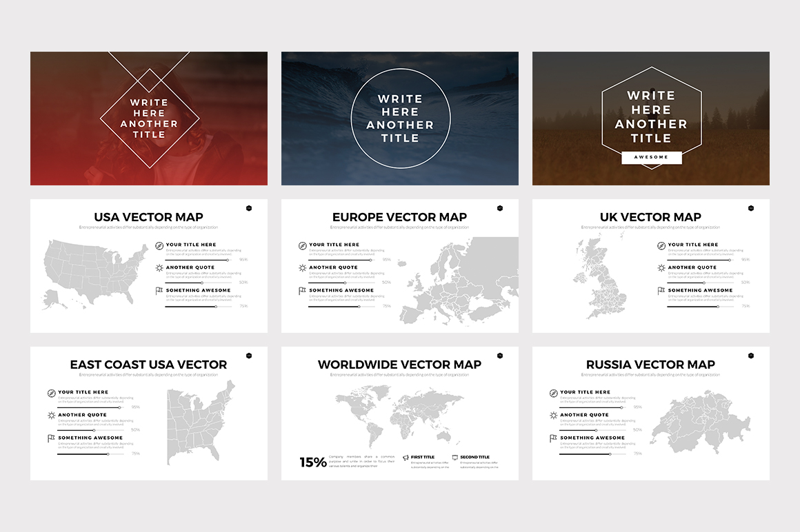This screenshot has height=532, width=800.
Task: Click the compass icon in USA Vector Map slide
Action: (x=159, y=245)
